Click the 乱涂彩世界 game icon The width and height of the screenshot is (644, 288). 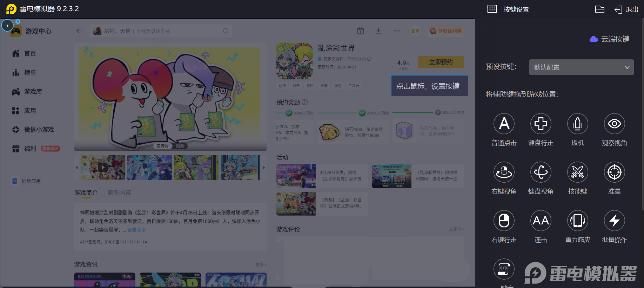[295, 61]
